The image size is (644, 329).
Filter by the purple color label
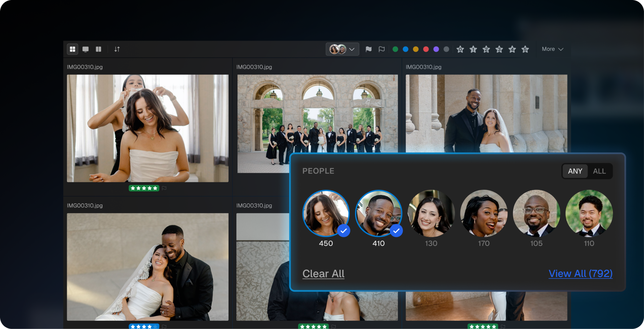point(436,49)
